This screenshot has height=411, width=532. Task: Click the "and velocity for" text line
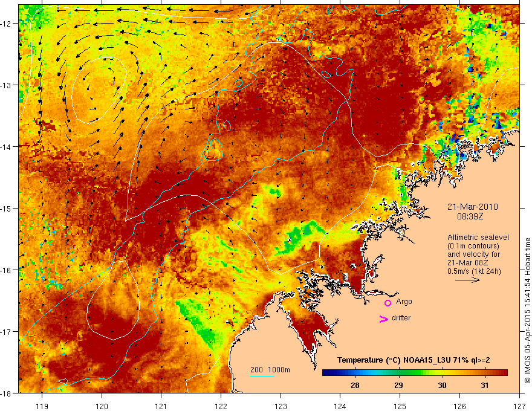tap(473, 254)
